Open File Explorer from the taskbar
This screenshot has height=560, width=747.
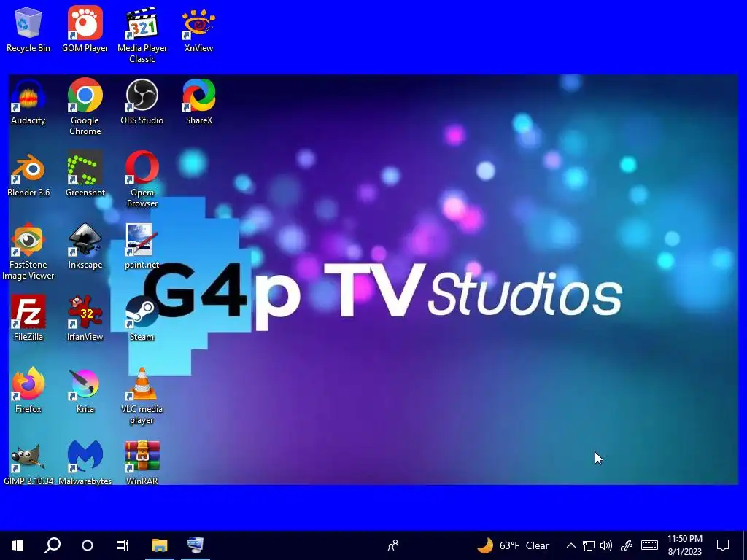(160, 545)
